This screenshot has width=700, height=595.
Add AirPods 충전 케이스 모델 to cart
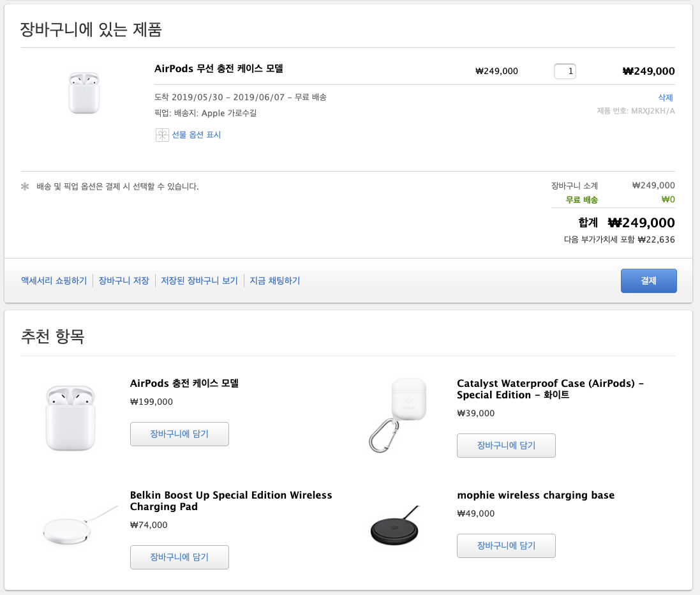[x=179, y=434]
